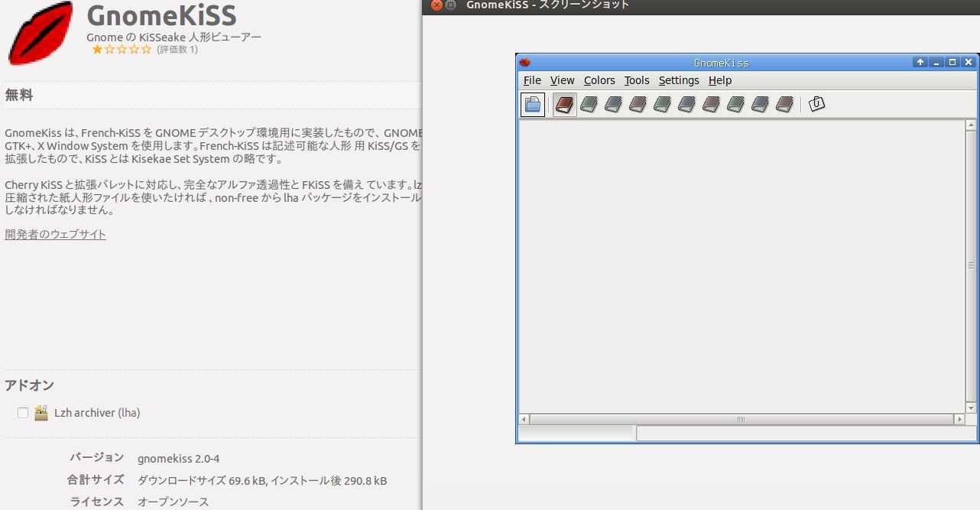Image resolution: width=980 pixels, height=510 pixels.
Task: Click the アドオン section heading
Action: pos(30,385)
